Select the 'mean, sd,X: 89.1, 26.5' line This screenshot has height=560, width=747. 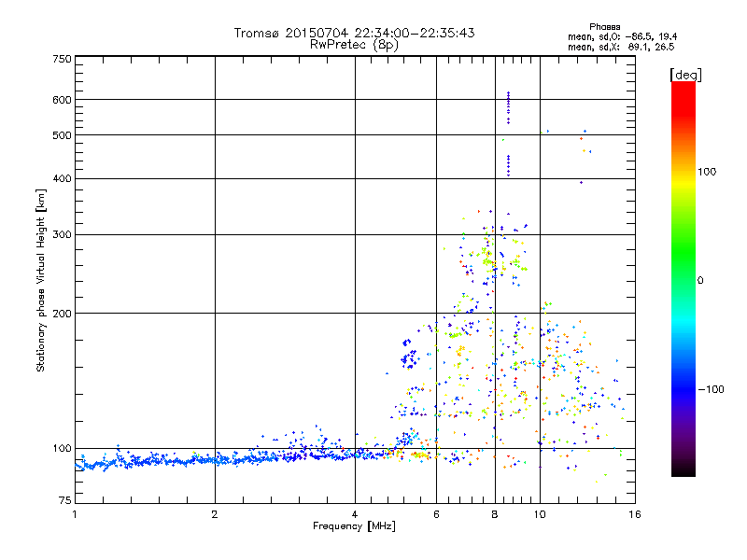[621, 47]
